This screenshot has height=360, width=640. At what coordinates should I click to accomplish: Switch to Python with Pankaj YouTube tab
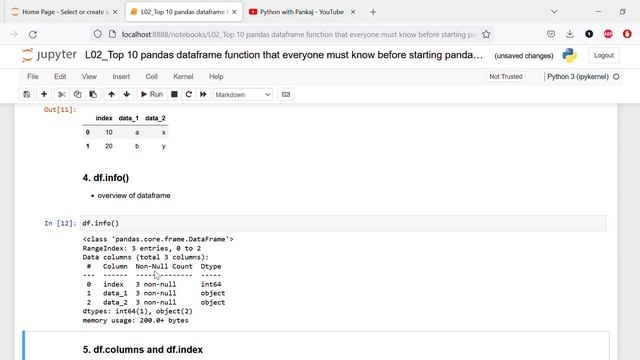tap(301, 12)
